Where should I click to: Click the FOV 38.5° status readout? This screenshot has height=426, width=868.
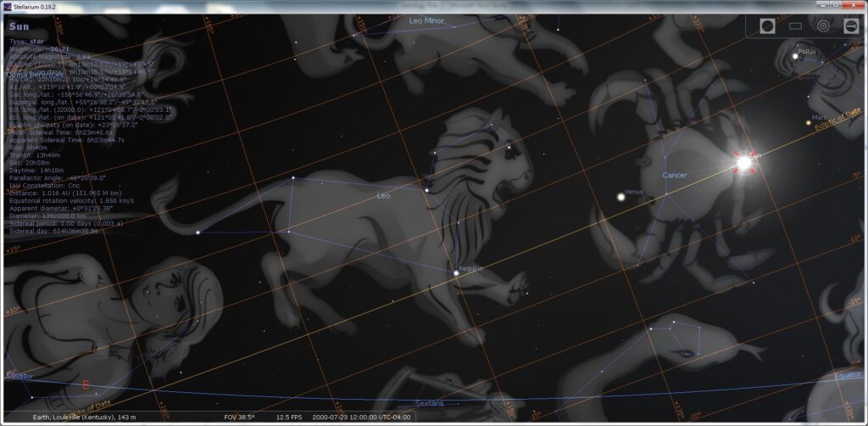(239, 417)
